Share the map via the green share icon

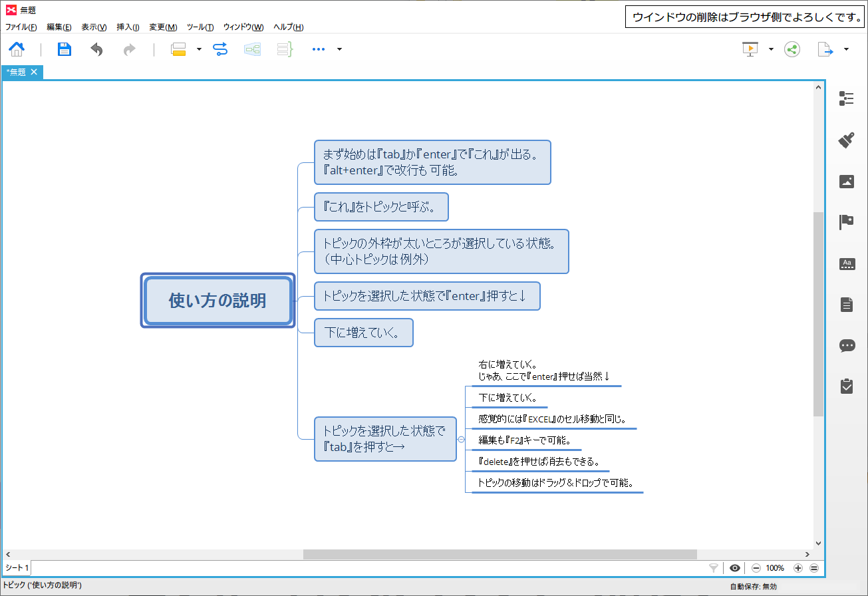click(792, 49)
